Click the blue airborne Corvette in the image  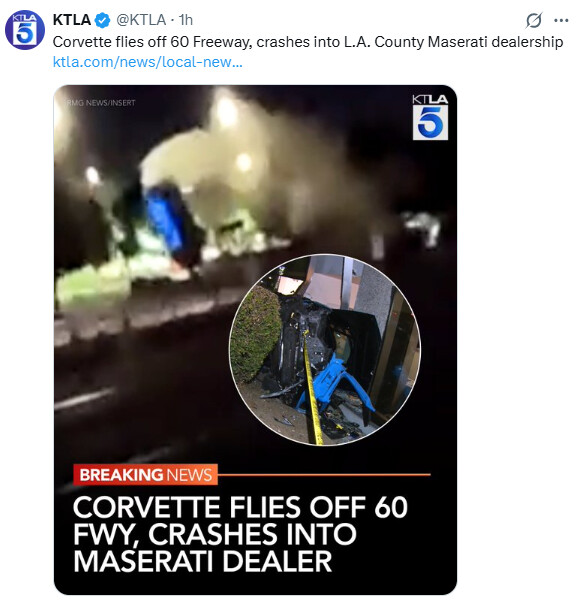point(170,224)
